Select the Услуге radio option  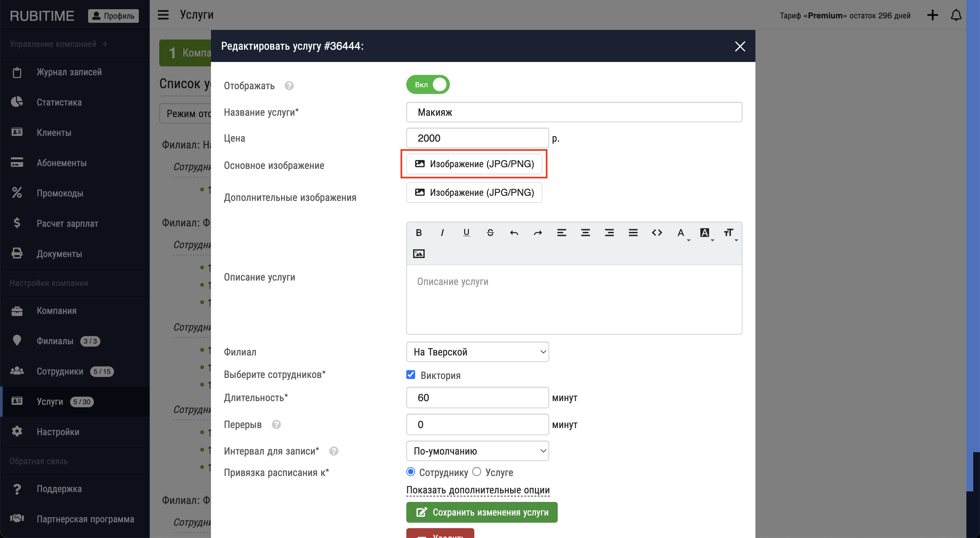[x=477, y=472]
